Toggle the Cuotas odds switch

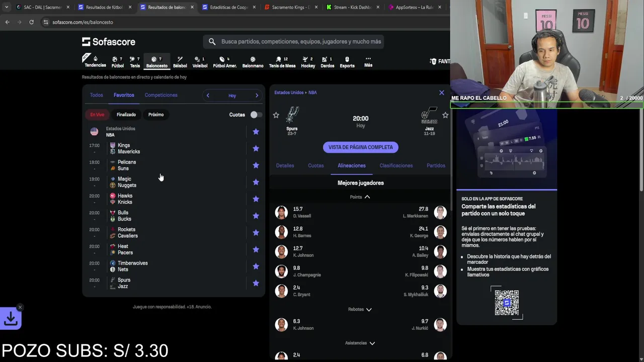click(256, 115)
